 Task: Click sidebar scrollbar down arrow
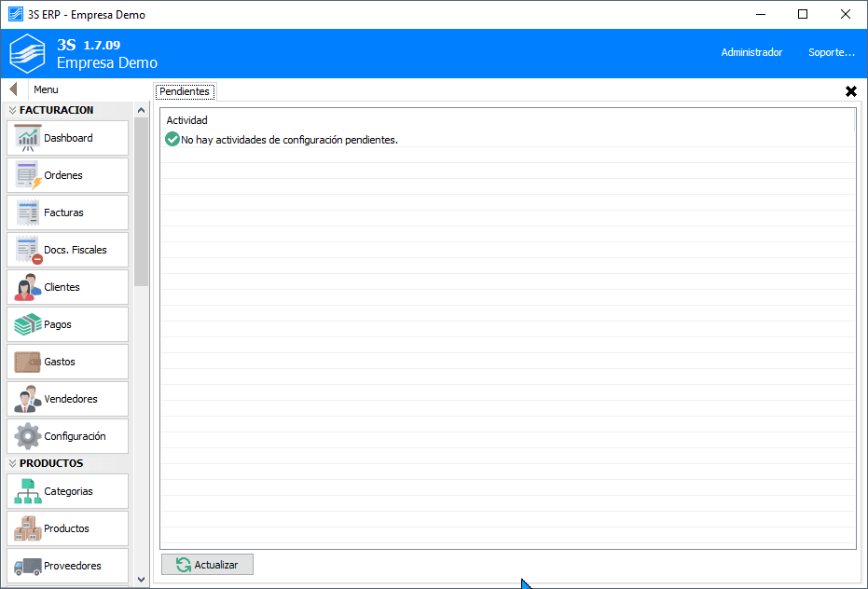pyautogui.click(x=141, y=580)
